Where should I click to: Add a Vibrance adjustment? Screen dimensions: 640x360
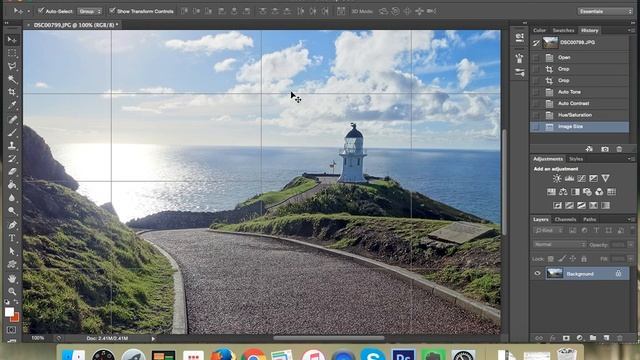tap(605, 178)
